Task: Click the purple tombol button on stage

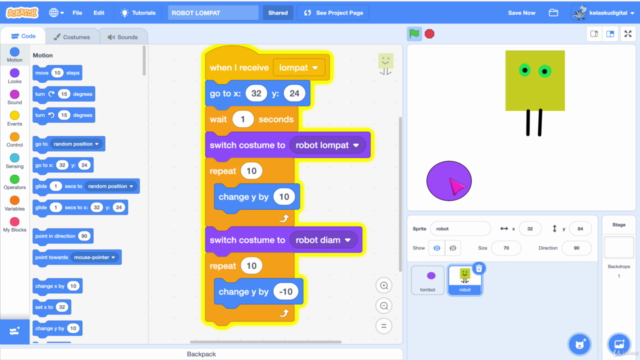Action: coord(449,181)
